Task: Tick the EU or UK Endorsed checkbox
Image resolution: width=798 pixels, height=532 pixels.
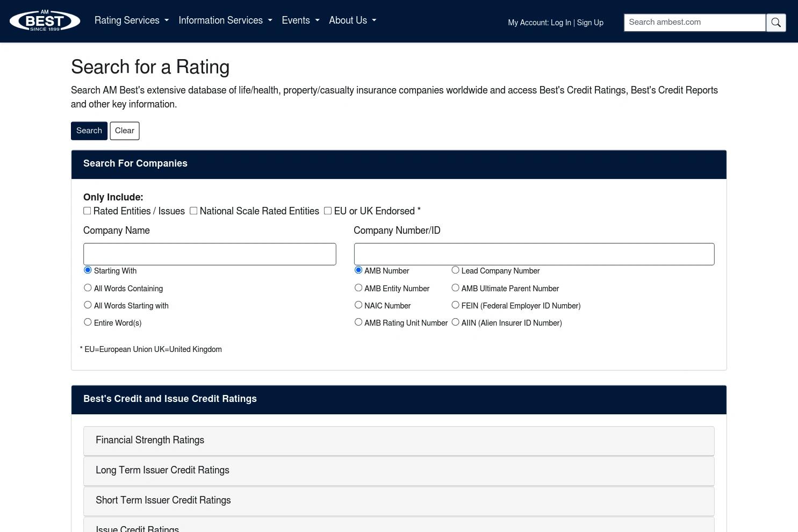Action: point(328,211)
